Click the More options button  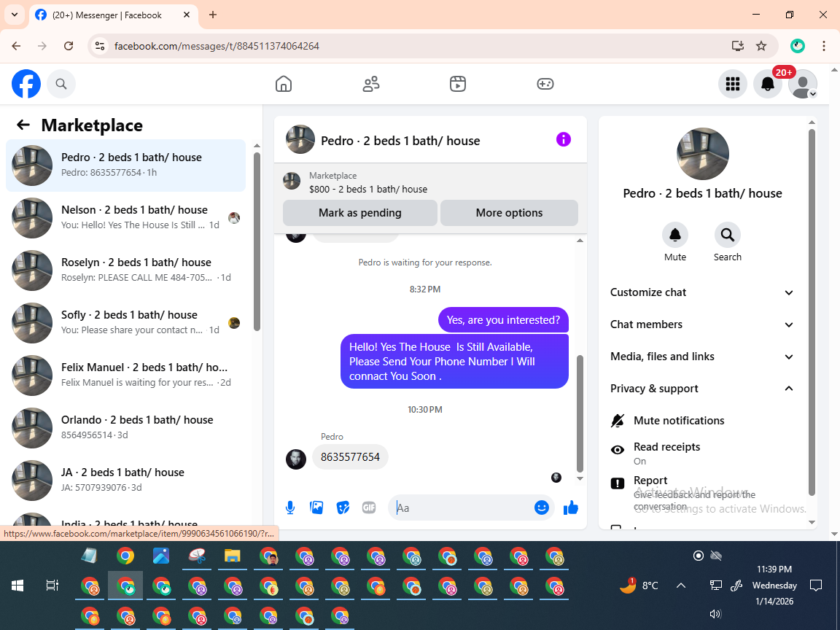point(509,213)
